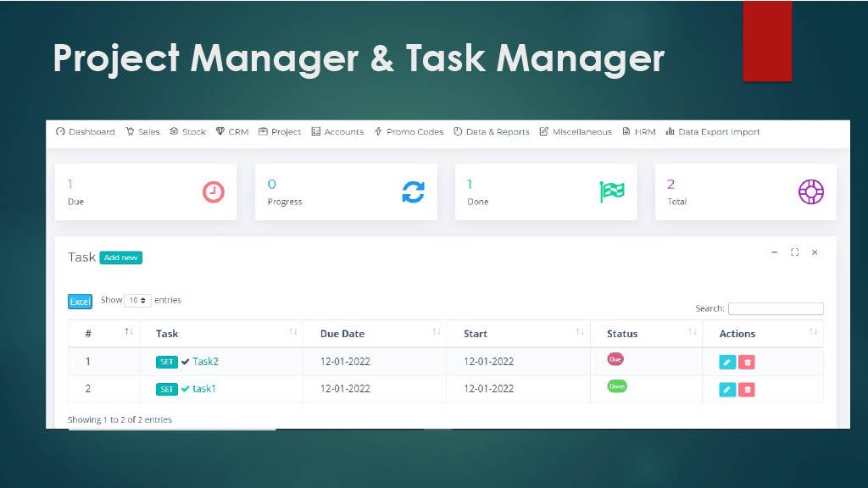
Task: Click the refresh icon on the Progress card
Action: (x=413, y=191)
